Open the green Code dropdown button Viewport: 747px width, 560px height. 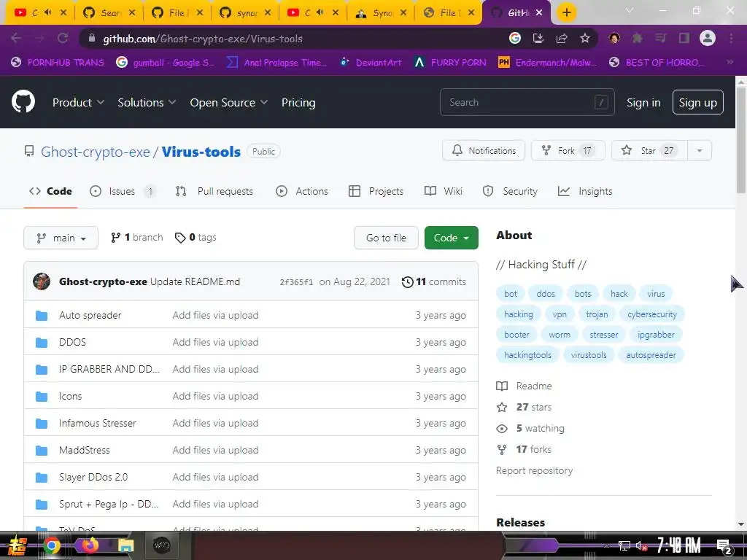point(451,238)
